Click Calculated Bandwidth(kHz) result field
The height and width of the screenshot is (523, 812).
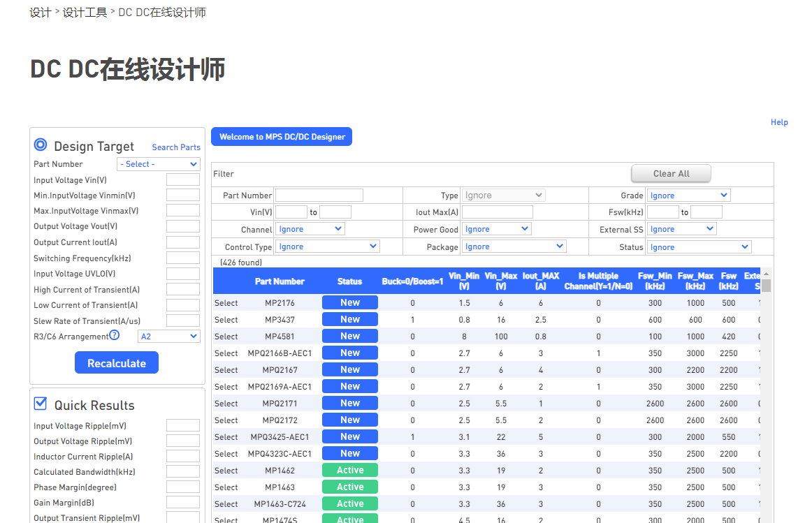[183, 471]
